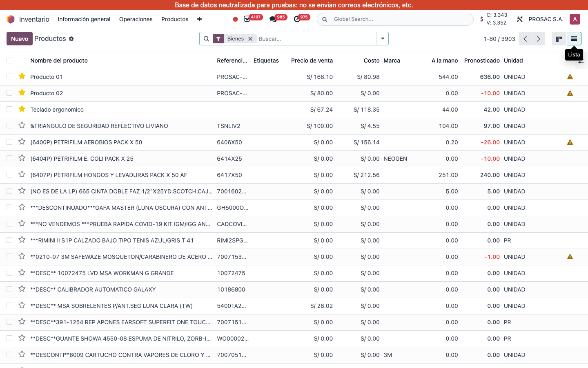
Task: Go to the next page of products
Action: (539, 39)
